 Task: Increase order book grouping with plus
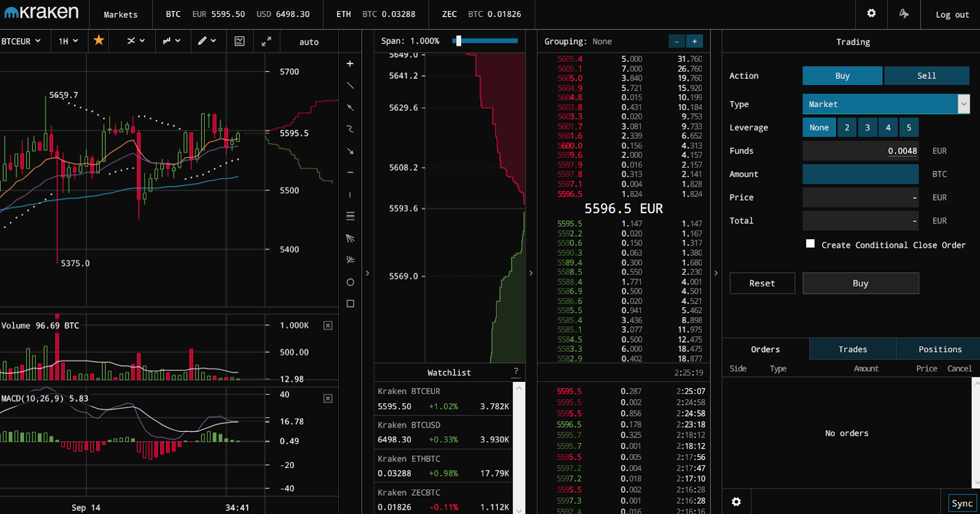(695, 41)
